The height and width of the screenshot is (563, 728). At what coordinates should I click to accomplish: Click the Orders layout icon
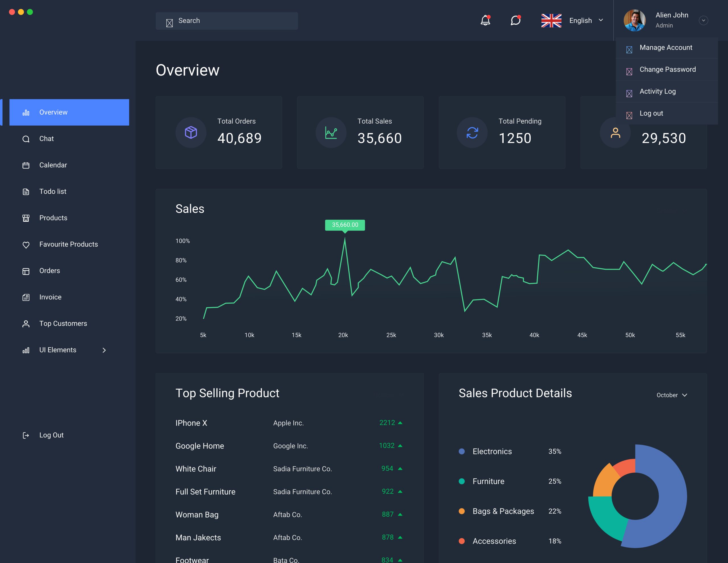tap(26, 271)
